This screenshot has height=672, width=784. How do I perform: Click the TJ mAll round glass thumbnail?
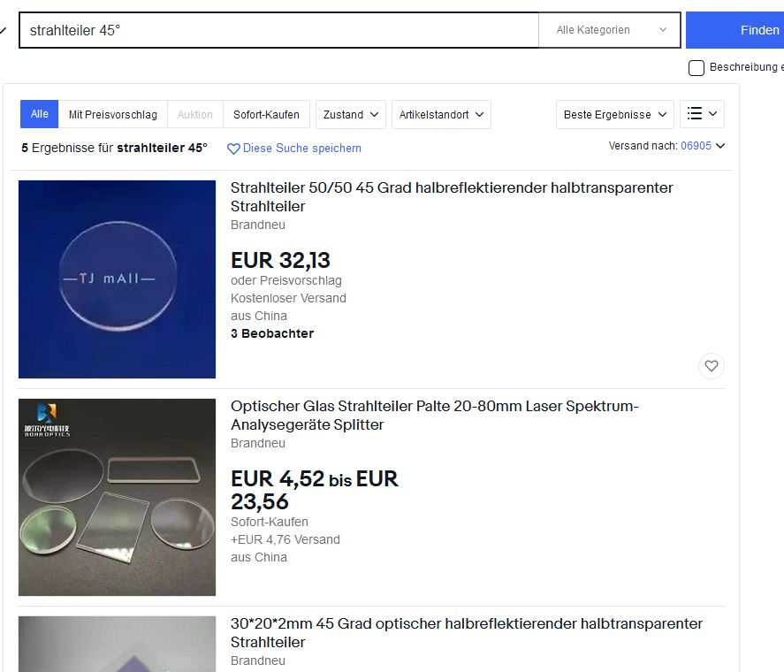(117, 279)
